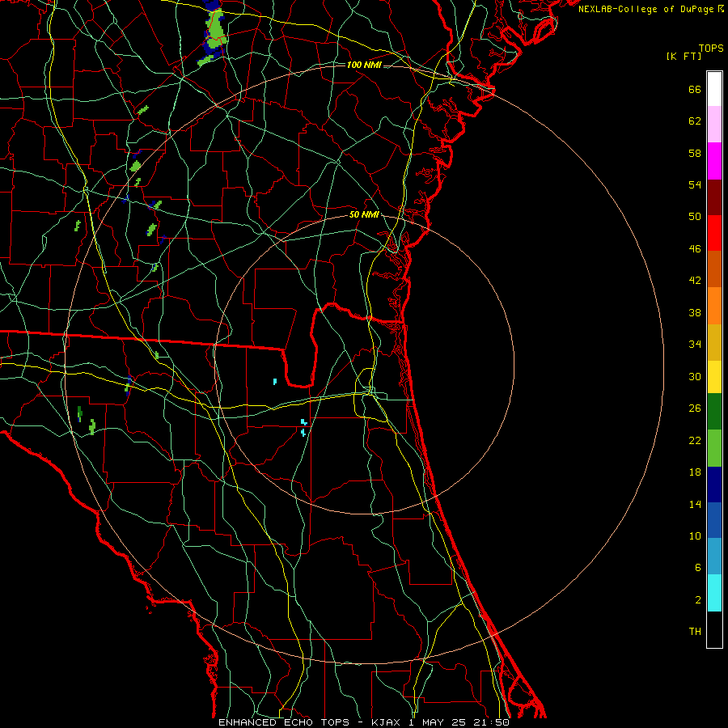
Task: Click the legend value 62
Action: tap(695, 121)
